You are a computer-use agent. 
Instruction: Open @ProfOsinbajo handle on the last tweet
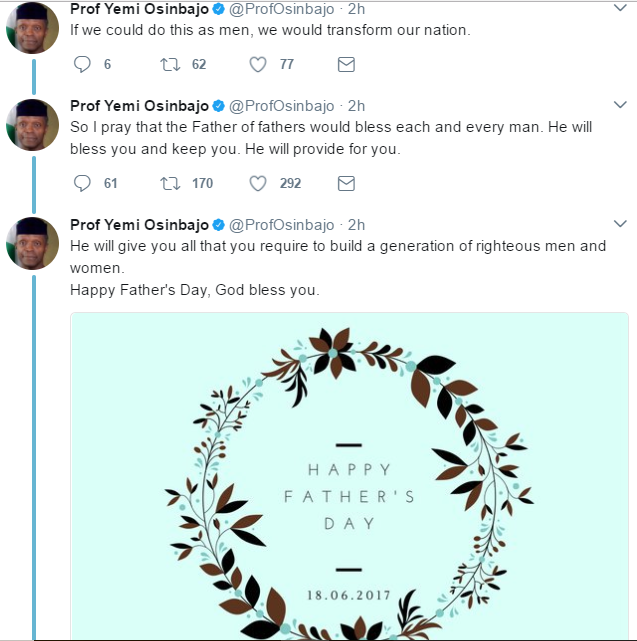click(282, 224)
